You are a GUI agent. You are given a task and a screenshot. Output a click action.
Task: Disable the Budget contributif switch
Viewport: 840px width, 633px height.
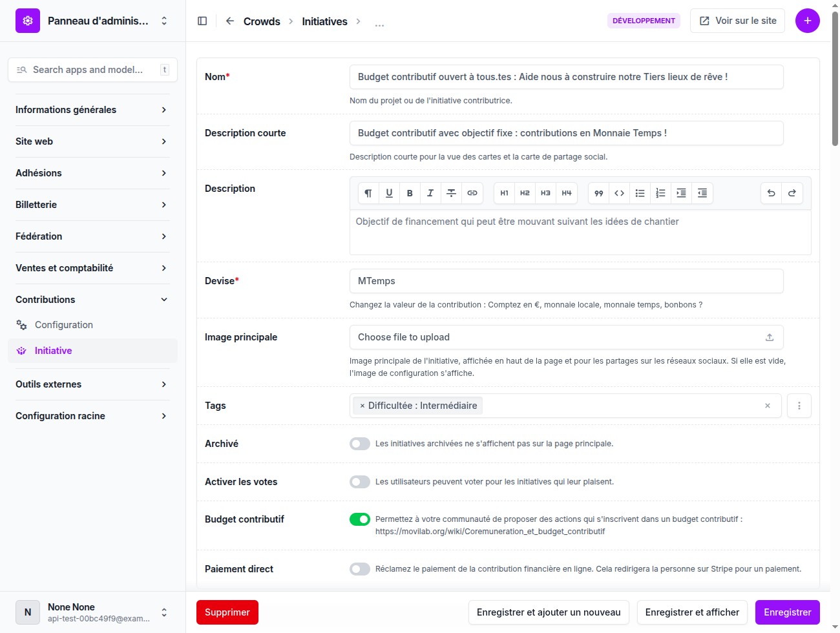click(x=360, y=519)
